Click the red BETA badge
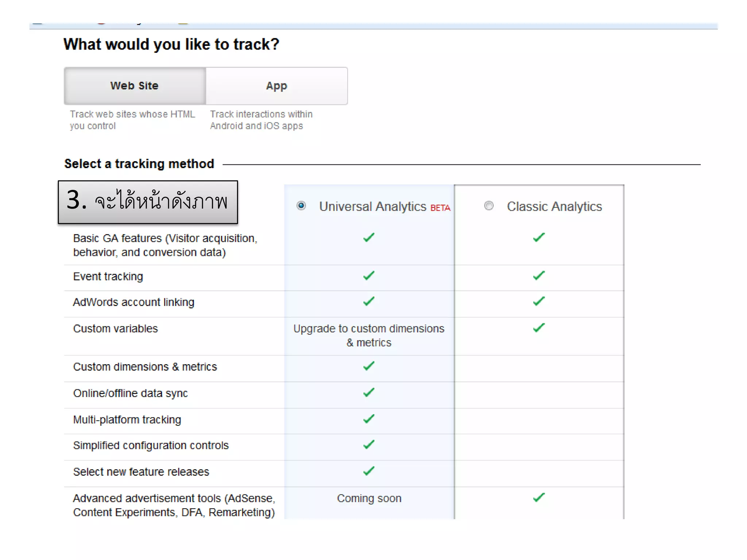Image resolution: width=747 pixels, height=560 pixels. (x=440, y=208)
